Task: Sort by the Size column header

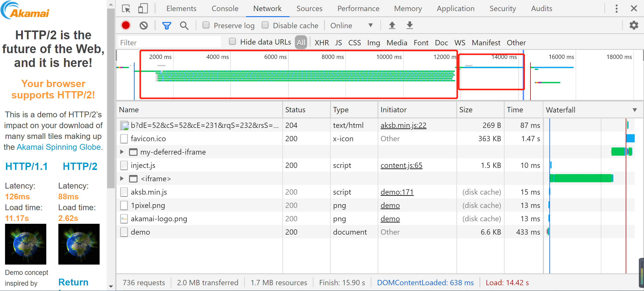Action: pyautogui.click(x=480, y=110)
